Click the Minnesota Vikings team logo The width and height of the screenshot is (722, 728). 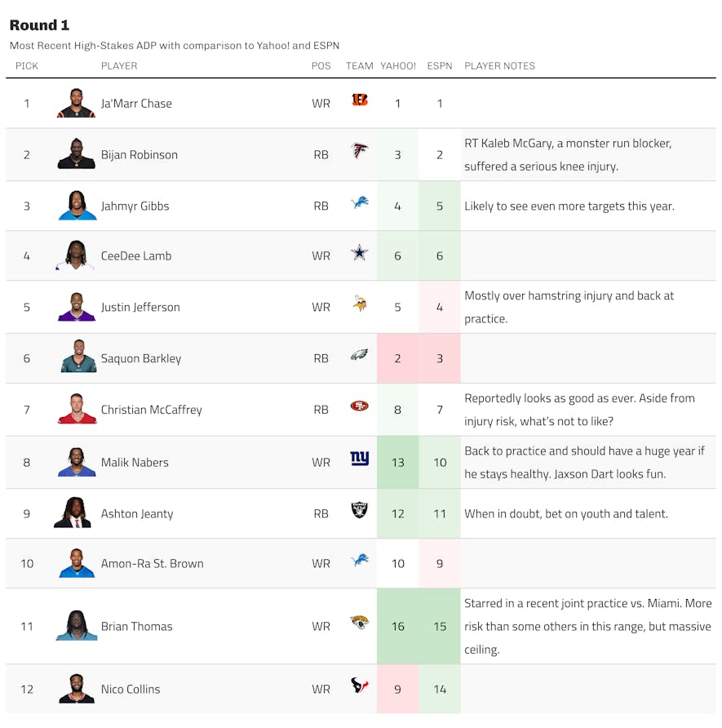pos(360,304)
